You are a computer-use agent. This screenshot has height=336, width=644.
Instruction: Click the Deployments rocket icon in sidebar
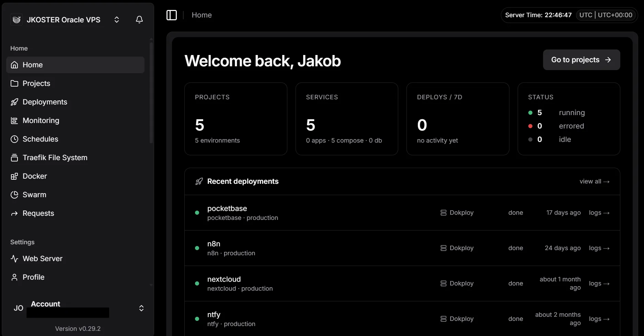click(14, 102)
